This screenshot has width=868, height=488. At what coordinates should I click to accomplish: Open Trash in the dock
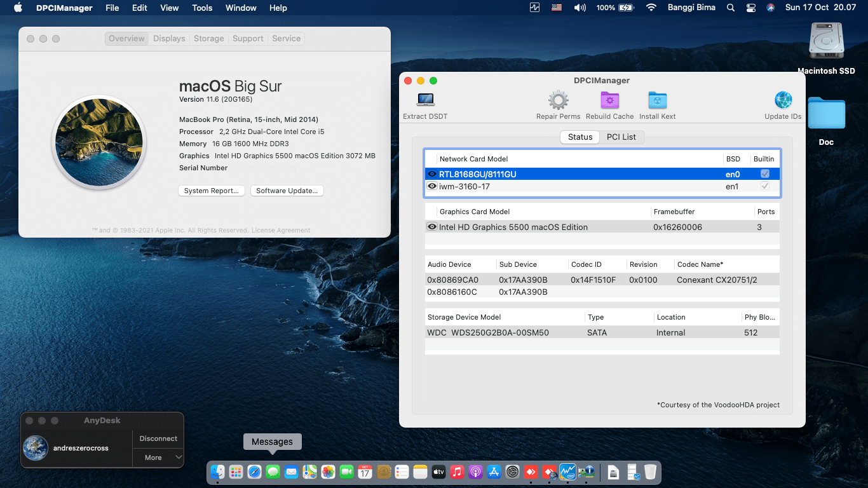650,472
